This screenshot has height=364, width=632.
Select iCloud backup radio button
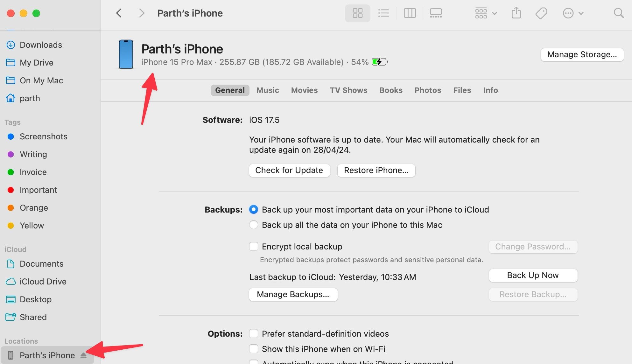254,210
